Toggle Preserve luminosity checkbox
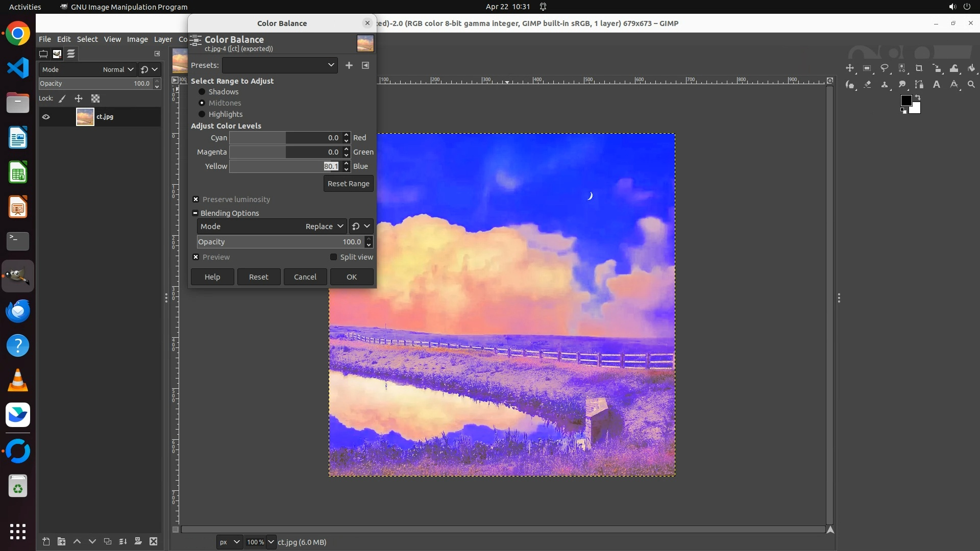 tap(195, 199)
